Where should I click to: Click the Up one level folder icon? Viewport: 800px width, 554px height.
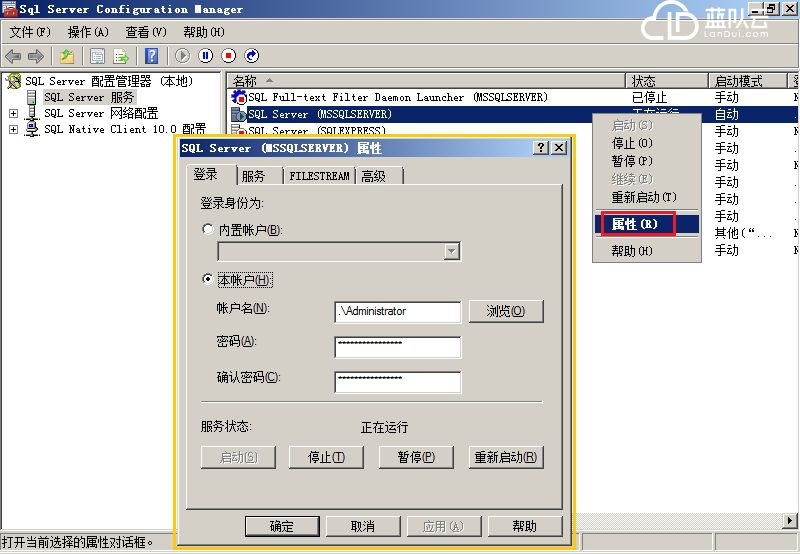[67, 56]
